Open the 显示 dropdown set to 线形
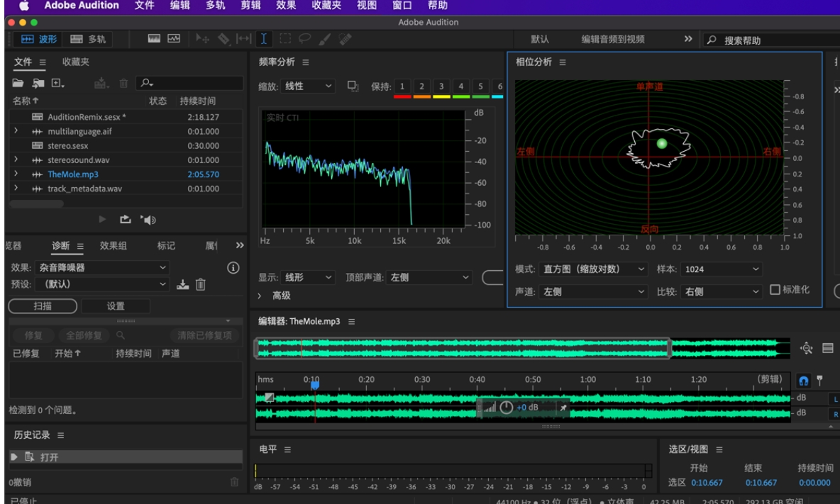 [307, 277]
